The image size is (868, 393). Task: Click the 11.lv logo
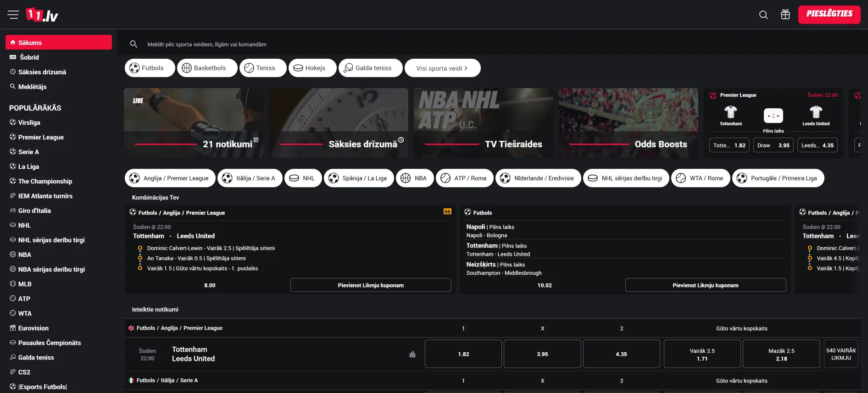pyautogui.click(x=42, y=15)
